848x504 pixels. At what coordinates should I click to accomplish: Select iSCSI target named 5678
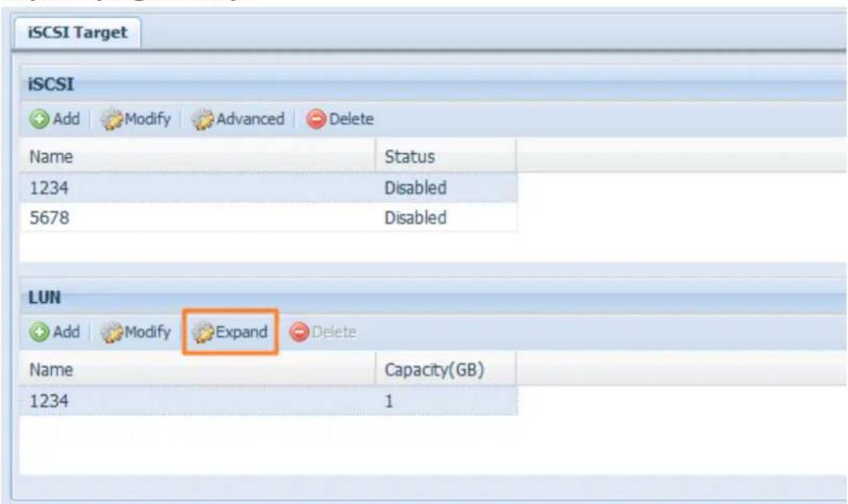(x=268, y=218)
